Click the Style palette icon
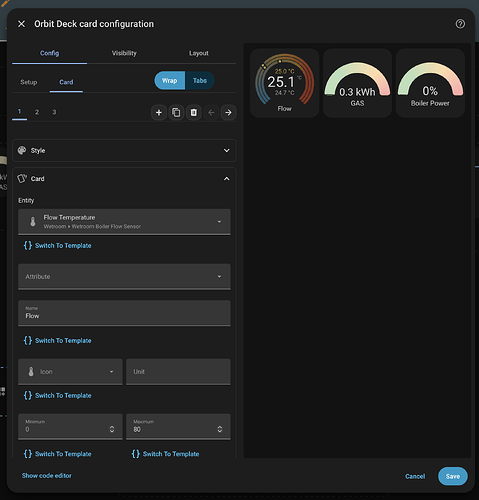This screenshot has height=500, width=479. (22, 150)
